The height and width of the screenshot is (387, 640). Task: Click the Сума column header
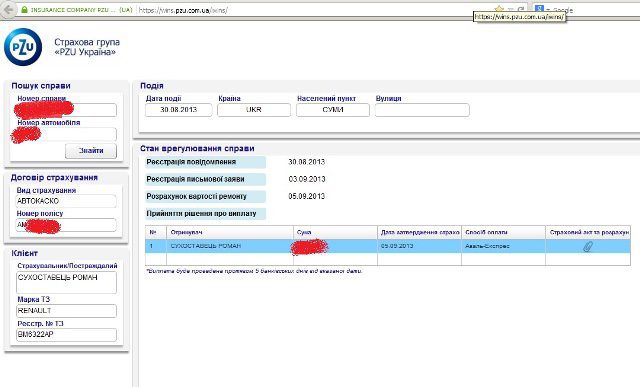pyautogui.click(x=304, y=232)
